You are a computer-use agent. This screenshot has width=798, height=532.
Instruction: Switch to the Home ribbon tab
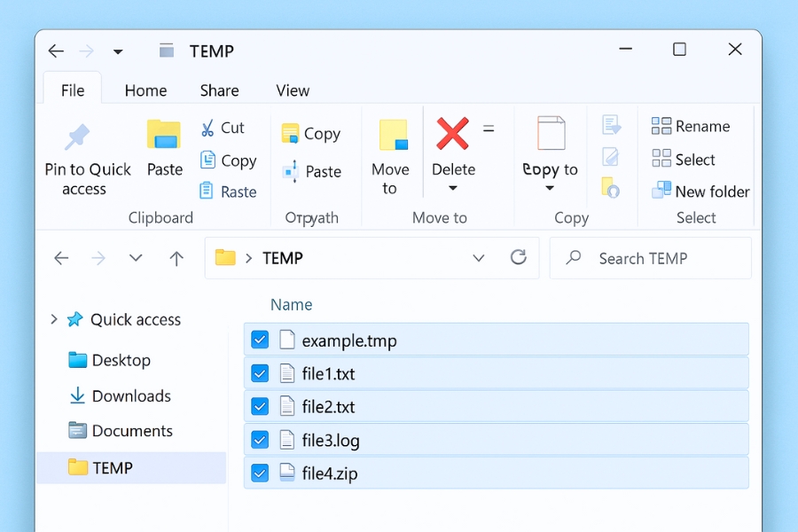point(145,90)
